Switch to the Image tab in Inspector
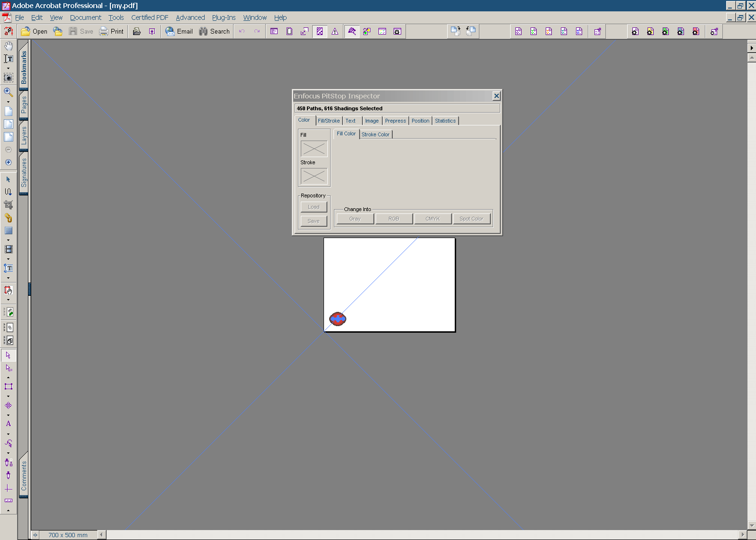This screenshot has width=756, height=540. tap(372, 121)
